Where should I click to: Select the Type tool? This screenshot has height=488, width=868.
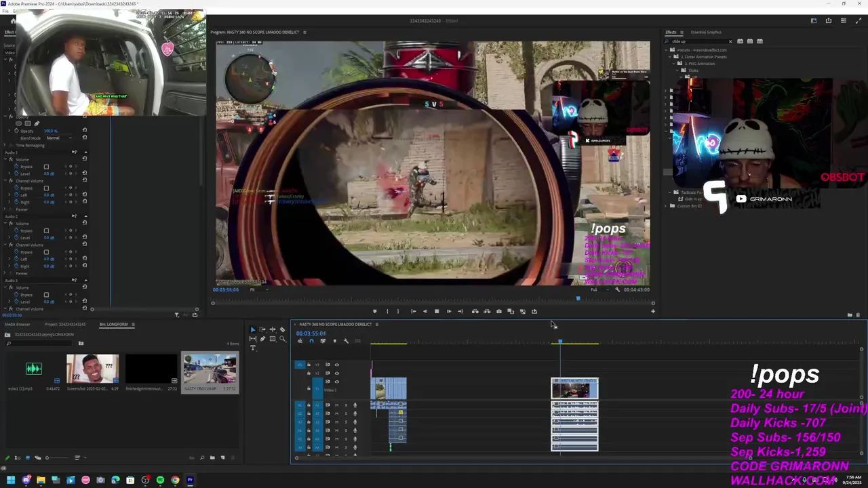pyautogui.click(x=252, y=348)
